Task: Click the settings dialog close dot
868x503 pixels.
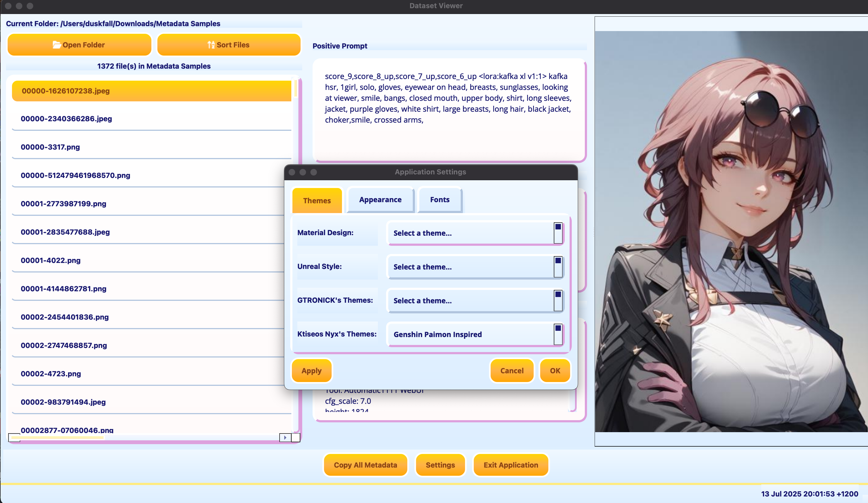Action: [x=292, y=172]
